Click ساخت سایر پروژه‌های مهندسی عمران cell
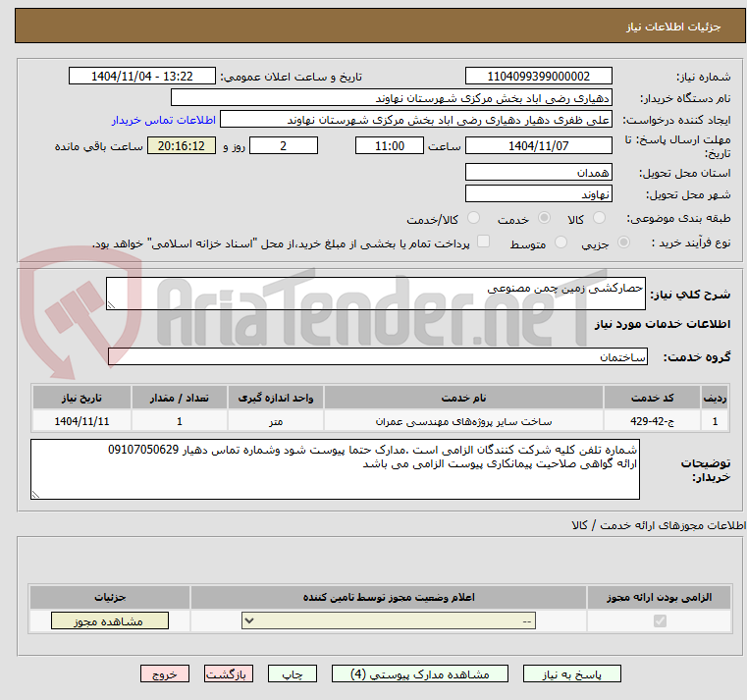This screenshot has width=747, height=700. (x=463, y=421)
